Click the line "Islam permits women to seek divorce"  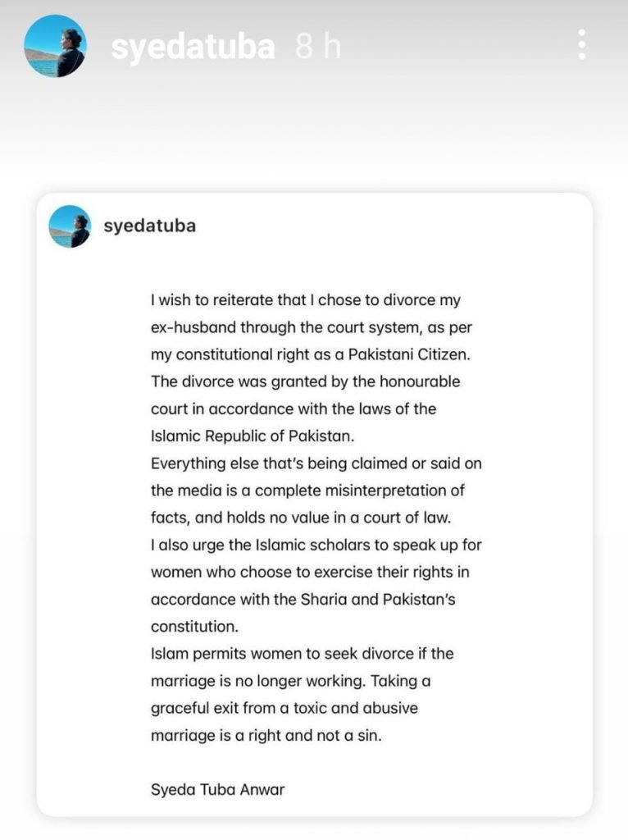pyautogui.click(x=303, y=655)
